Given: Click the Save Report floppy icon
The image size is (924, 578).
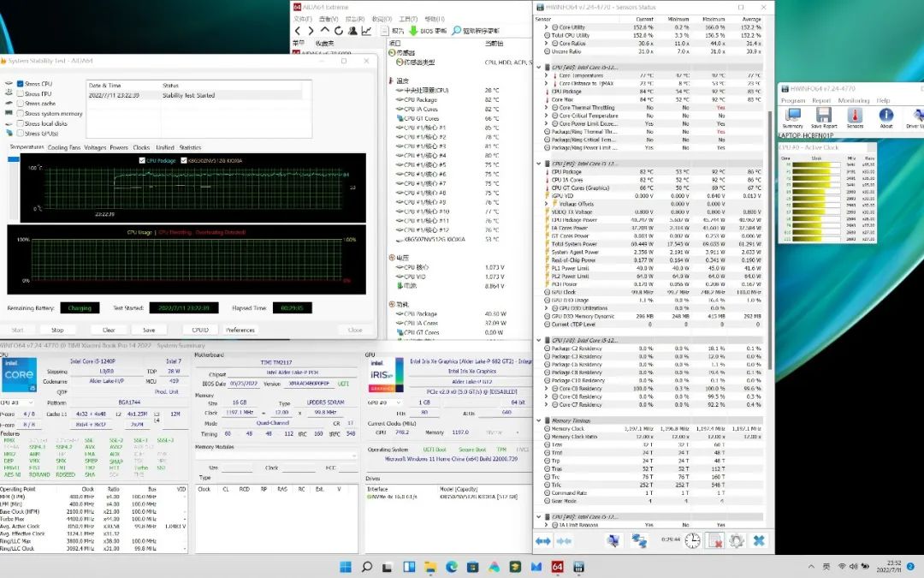Looking at the screenshot, I should coord(824,116).
